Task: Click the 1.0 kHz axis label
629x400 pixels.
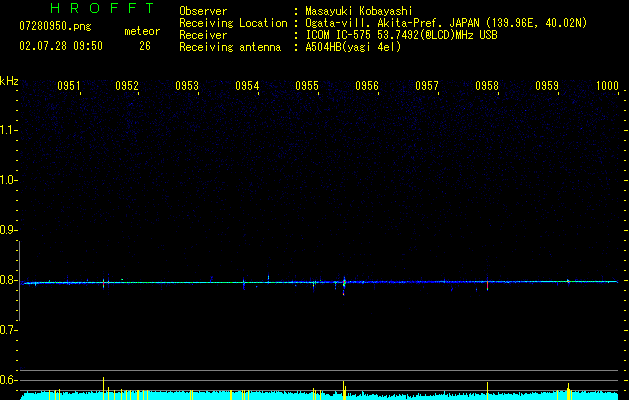Action: pos(8,180)
